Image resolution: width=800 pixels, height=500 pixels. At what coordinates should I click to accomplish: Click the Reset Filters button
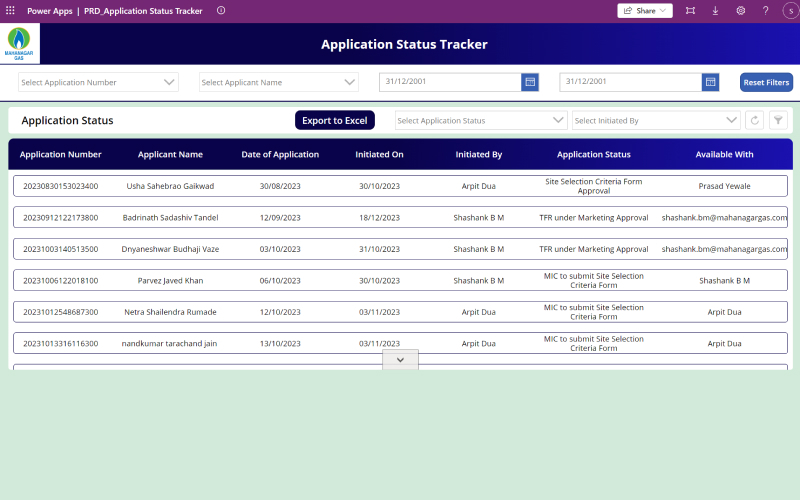766,82
